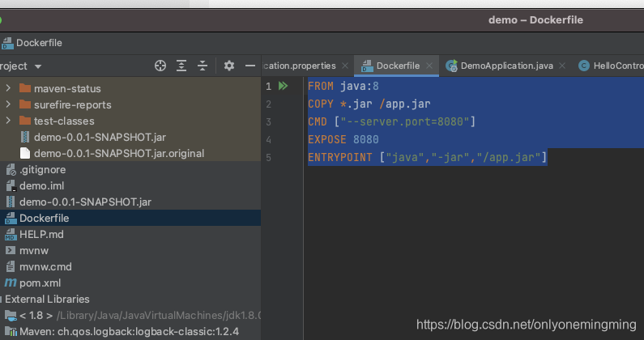Expand the surefire-reports folder

tap(8, 104)
